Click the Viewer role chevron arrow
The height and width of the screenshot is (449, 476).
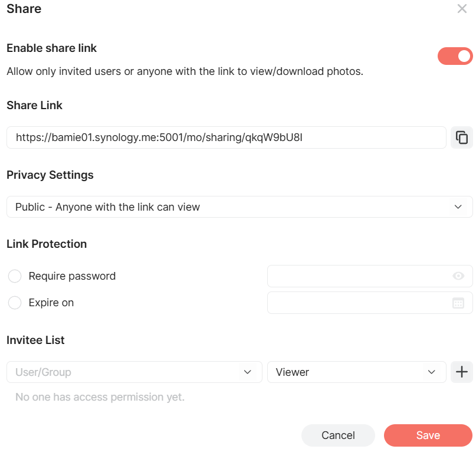point(431,372)
